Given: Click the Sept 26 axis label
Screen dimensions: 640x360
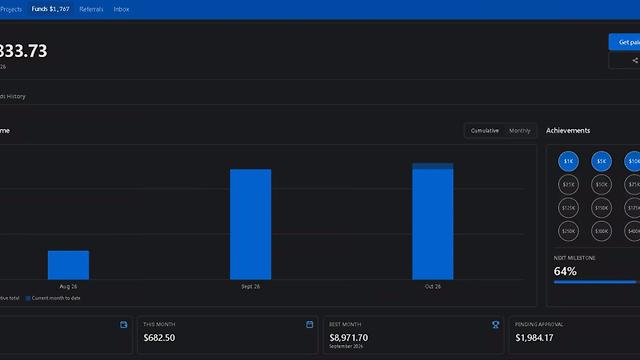Looking at the screenshot, I should tap(250, 287).
